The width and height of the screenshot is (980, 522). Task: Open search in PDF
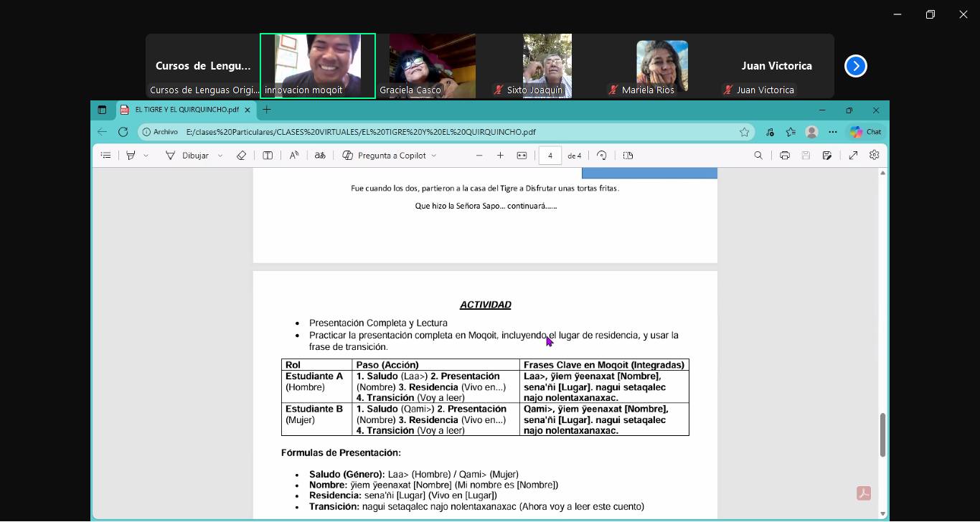click(758, 156)
